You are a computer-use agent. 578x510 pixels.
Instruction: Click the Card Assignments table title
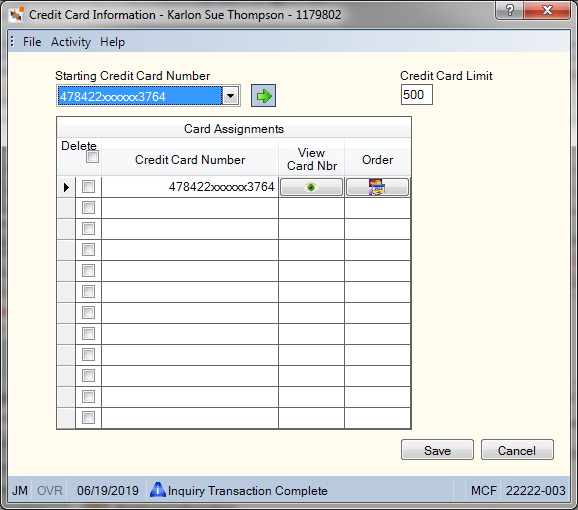234,129
